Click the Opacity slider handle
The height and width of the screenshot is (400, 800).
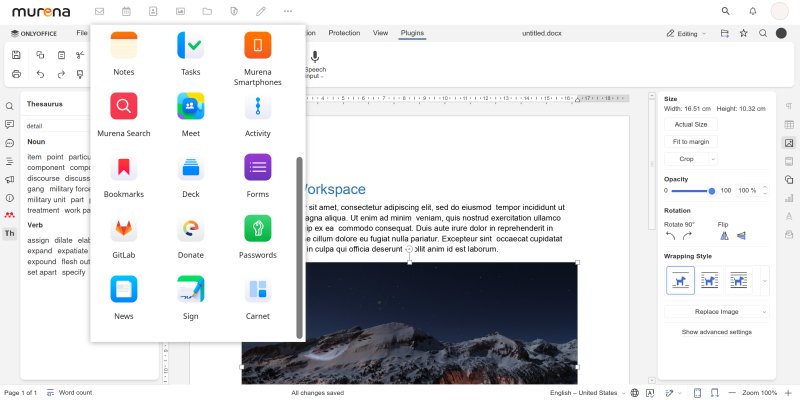(712, 191)
